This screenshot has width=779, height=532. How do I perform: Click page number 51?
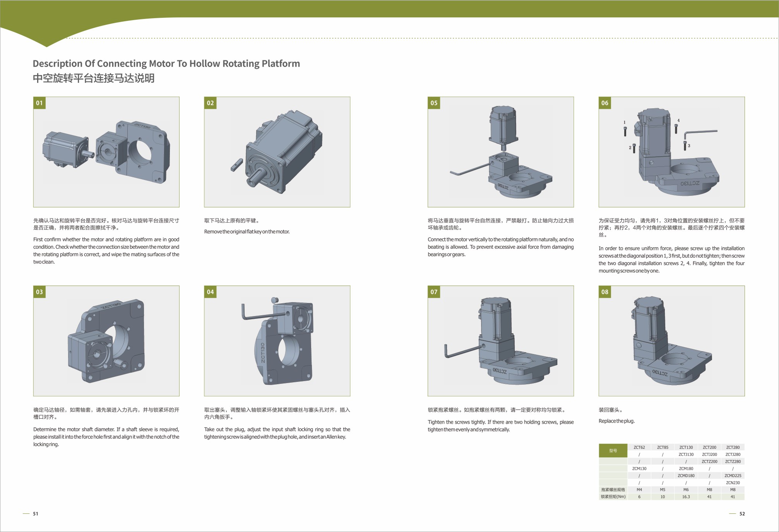[36, 514]
